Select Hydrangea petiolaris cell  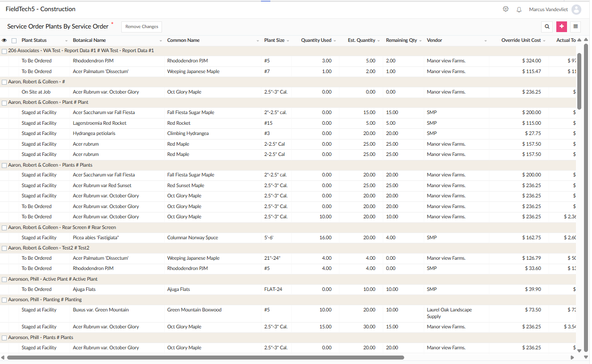tap(94, 134)
